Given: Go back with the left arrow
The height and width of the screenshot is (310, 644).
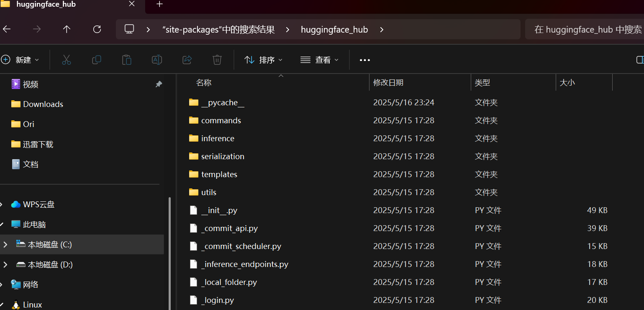Looking at the screenshot, I should pos(7,29).
